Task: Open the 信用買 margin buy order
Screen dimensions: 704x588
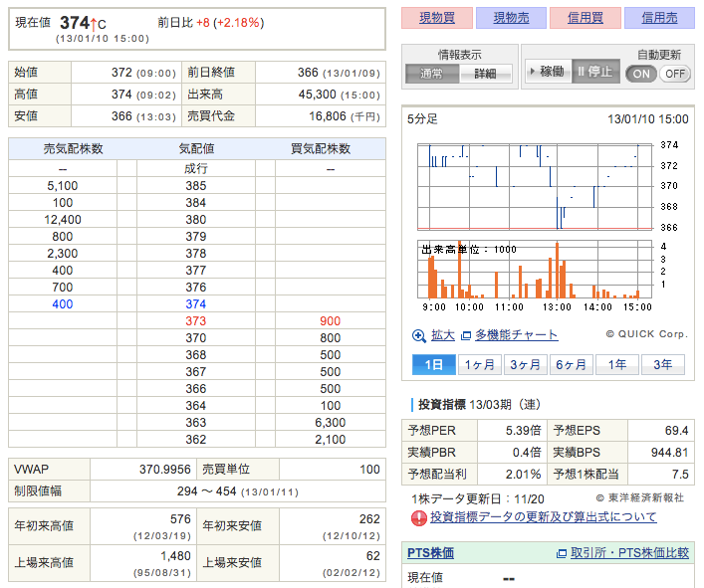Action: tap(586, 18)
